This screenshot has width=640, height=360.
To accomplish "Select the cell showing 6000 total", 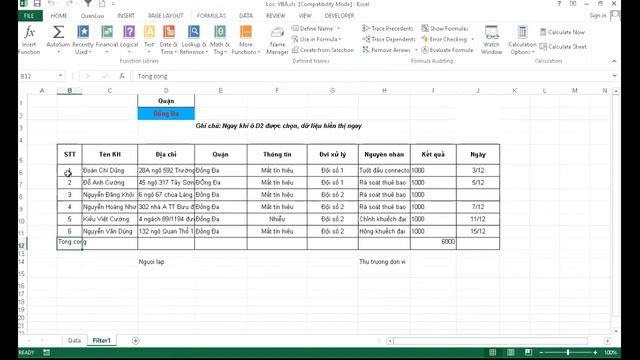I will (x=433, y=243).
